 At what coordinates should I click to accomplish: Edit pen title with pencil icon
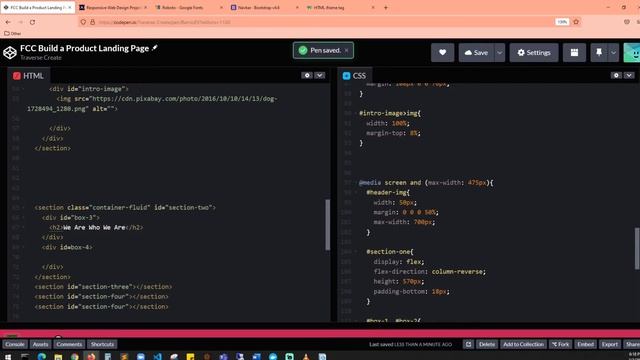pyautogui.click(x=155, y=48)
